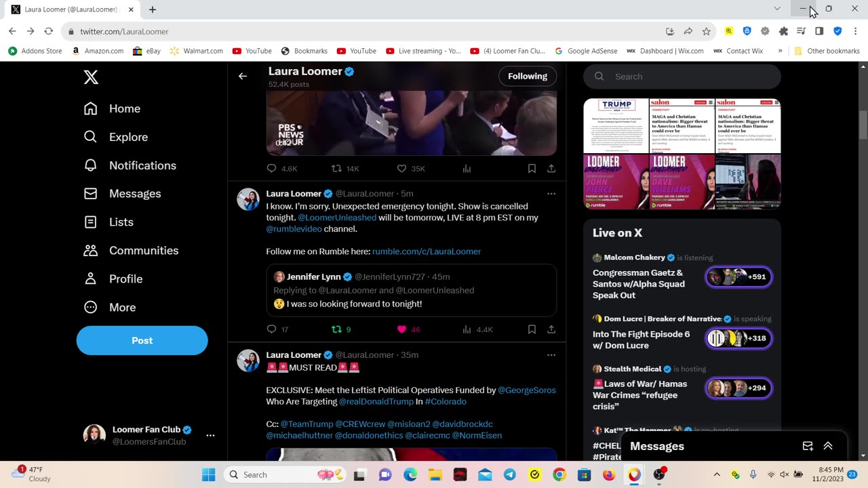This screenshot has width=868, height=488.
Task: Open Profile in the left sidebar
Action: (x=113, y=279)
